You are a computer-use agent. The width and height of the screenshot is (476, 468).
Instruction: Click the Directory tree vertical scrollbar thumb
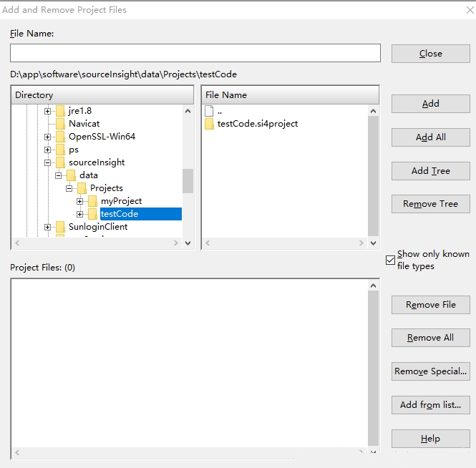(188, 181)
